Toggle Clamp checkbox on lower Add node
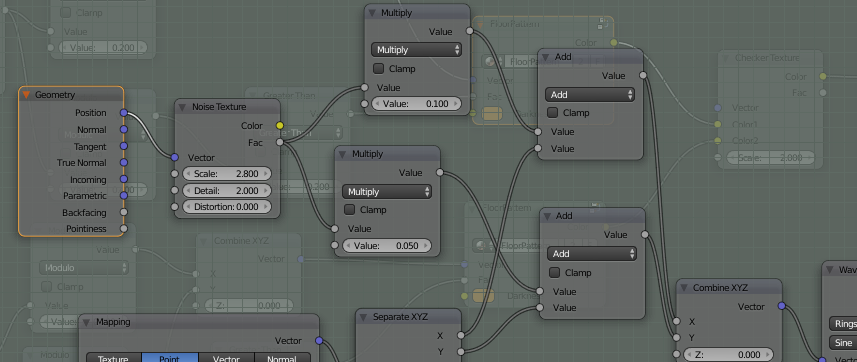 (x=555, y=272)
